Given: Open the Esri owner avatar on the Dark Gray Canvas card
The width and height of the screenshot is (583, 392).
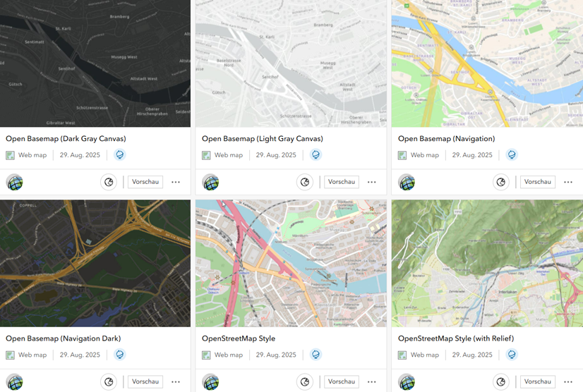Looking at the screenshot, I should 15,182.
